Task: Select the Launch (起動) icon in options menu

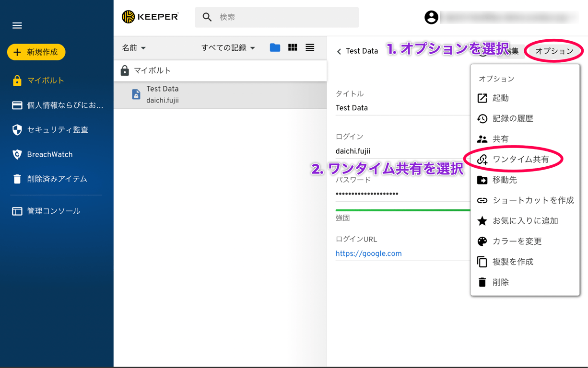Action: 481,98
